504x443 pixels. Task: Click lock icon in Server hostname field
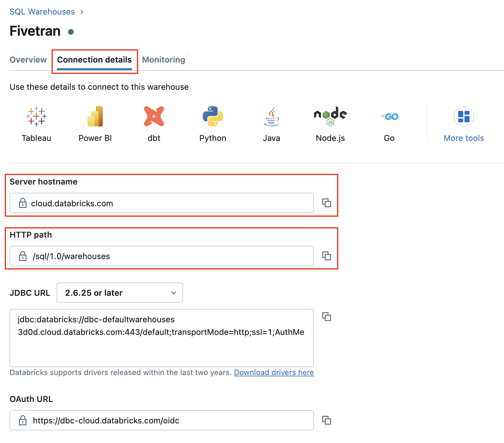(23, 203)
